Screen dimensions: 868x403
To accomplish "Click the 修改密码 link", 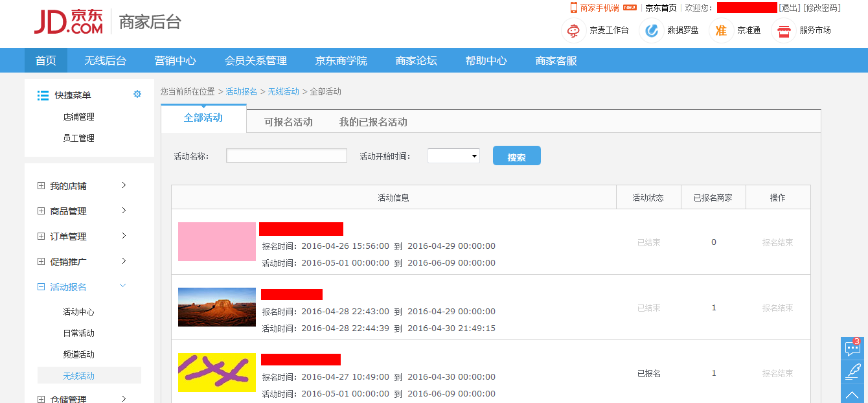I will 822,8.
